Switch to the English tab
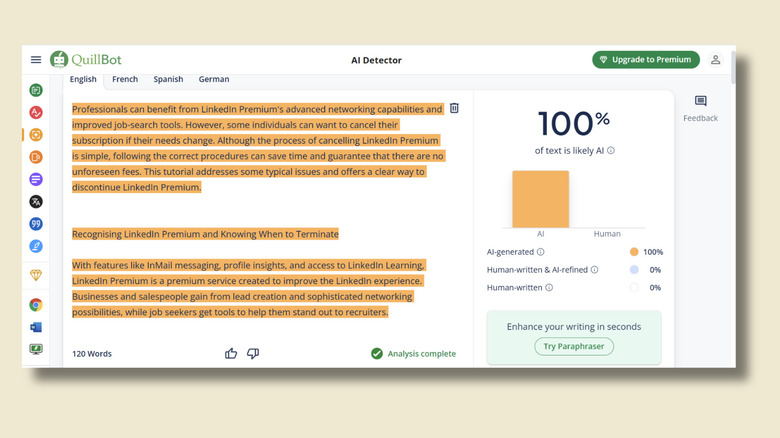Image resolution: width=780 pixels, height=438 pixels. (83, 79)
